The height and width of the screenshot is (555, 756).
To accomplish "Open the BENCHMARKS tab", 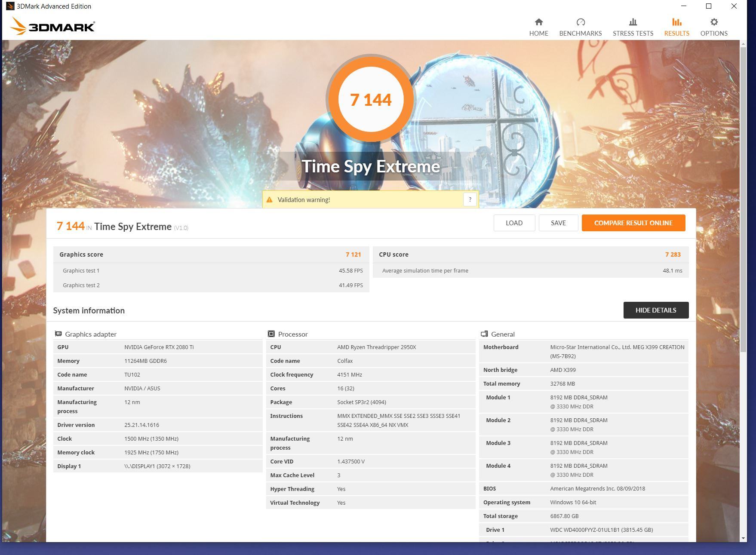I will tap(581, 27).
